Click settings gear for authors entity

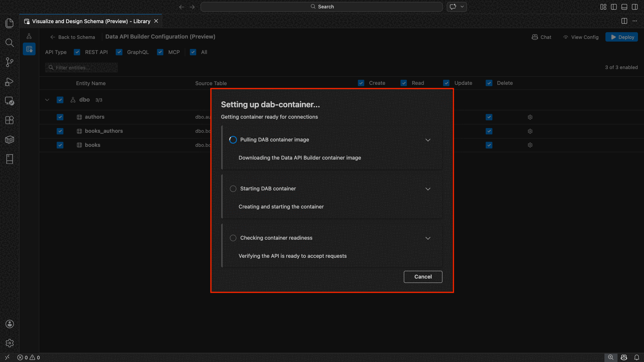tap(530, 117)
